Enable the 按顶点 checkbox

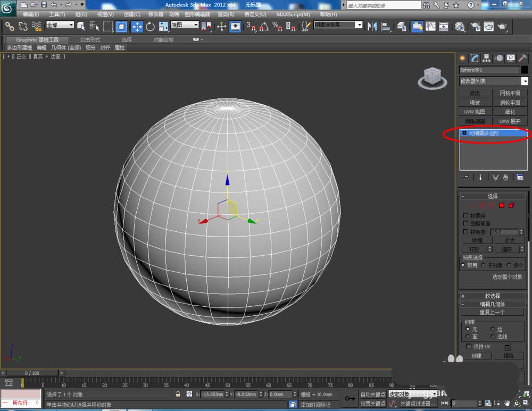click(x=466, y=215)
